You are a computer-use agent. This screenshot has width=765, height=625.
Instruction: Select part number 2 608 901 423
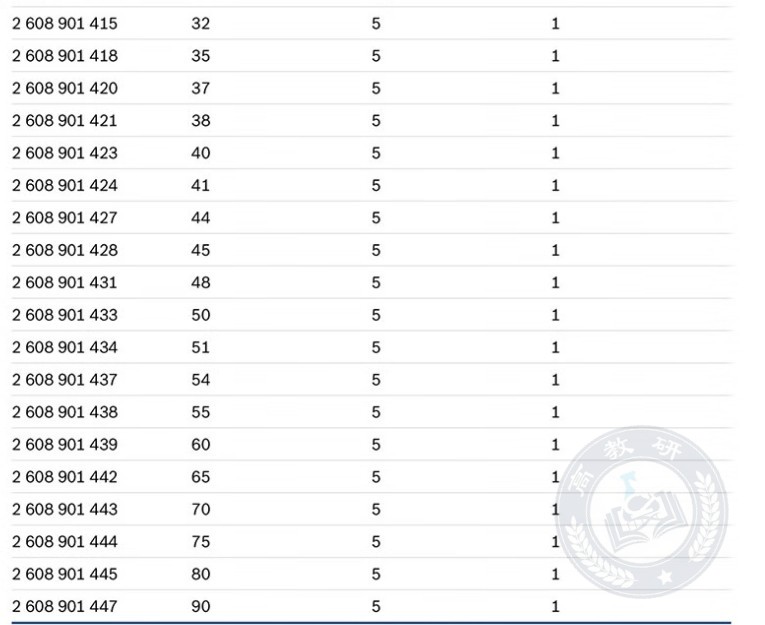65,153
